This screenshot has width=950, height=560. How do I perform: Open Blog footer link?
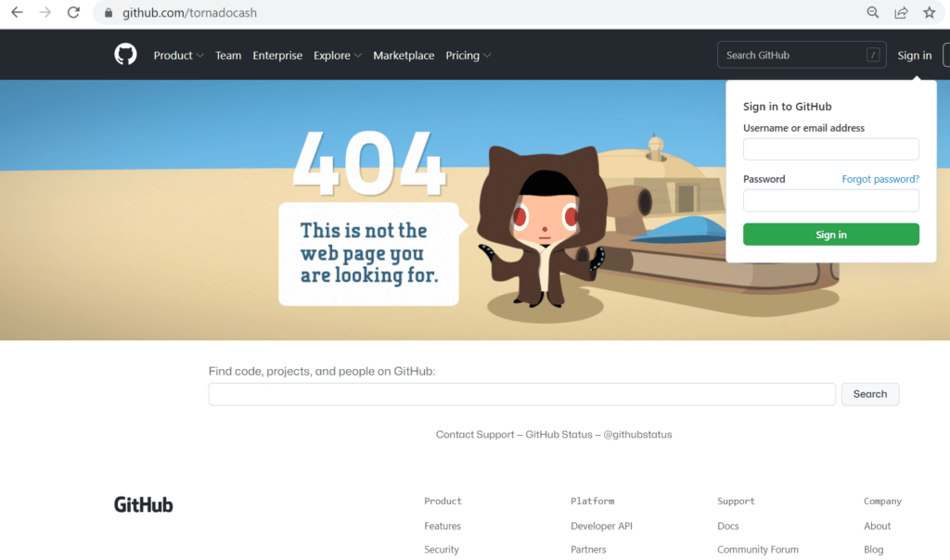tap(873, 550)
